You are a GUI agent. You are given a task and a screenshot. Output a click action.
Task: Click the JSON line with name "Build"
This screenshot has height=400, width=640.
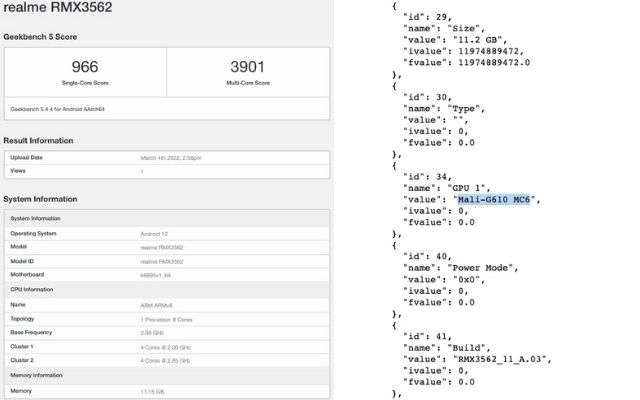coord(447,348)
